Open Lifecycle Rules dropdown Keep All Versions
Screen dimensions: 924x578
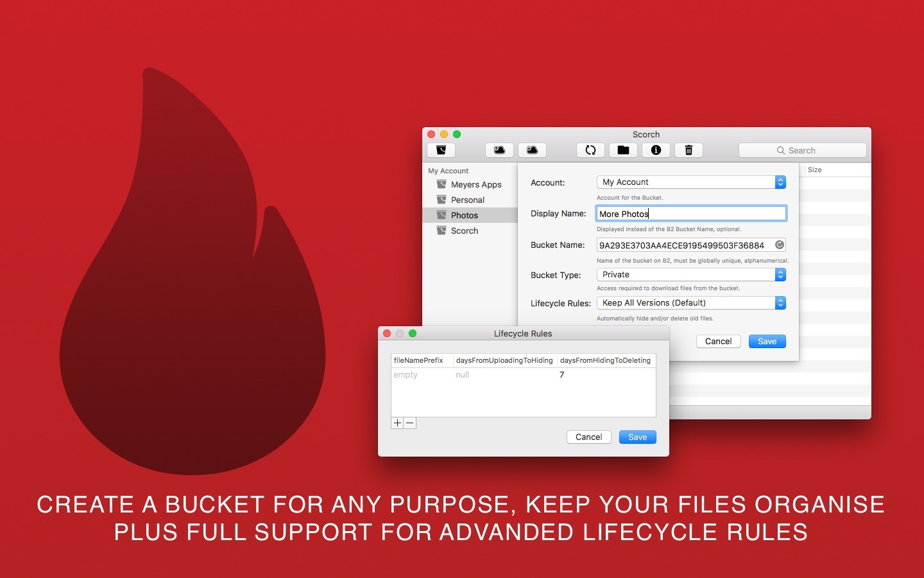[x=691, y=303]
